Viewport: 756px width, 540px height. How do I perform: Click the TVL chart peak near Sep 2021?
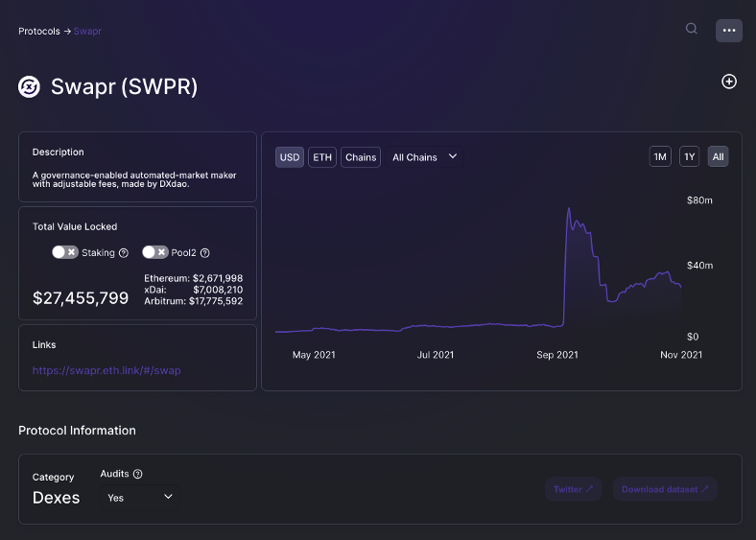[569, 209]
